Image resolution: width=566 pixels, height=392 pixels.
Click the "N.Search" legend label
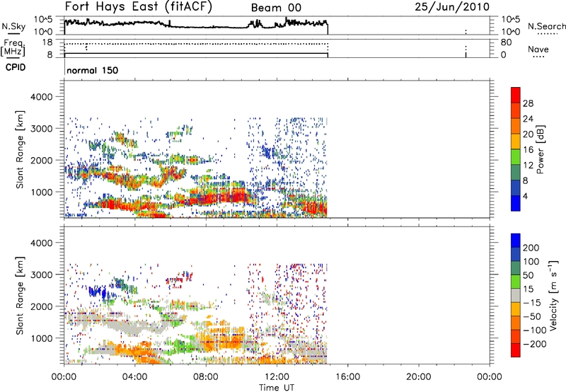coord(546,26)
